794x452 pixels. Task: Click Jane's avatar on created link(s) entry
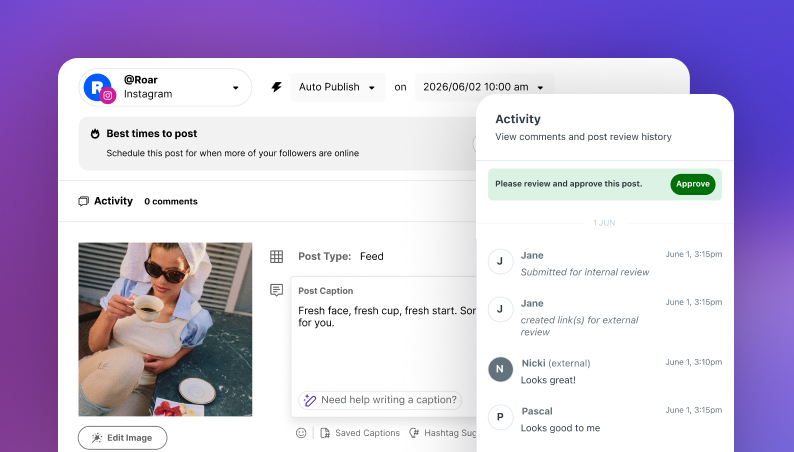tap(500, 309)
